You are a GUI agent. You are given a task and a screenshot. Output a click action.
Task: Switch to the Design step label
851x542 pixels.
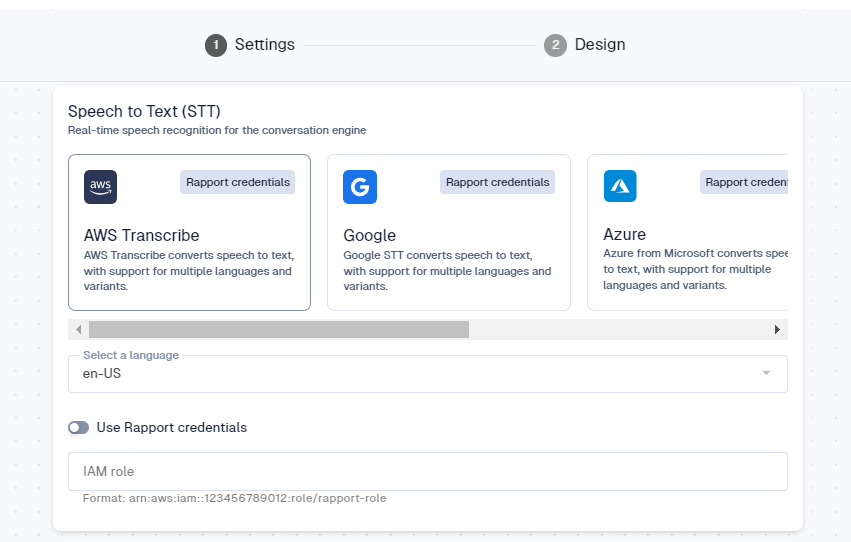click(x=600, y=45)
